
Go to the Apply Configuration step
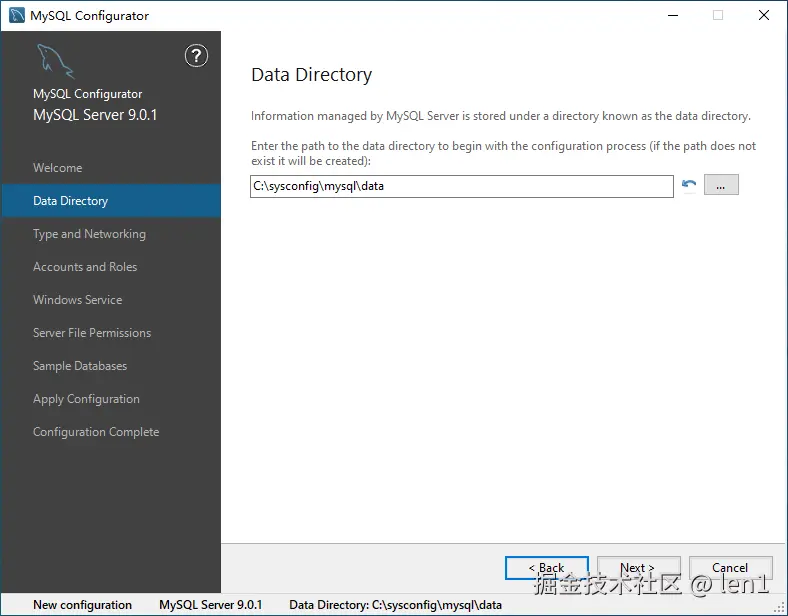coord(86,399)
